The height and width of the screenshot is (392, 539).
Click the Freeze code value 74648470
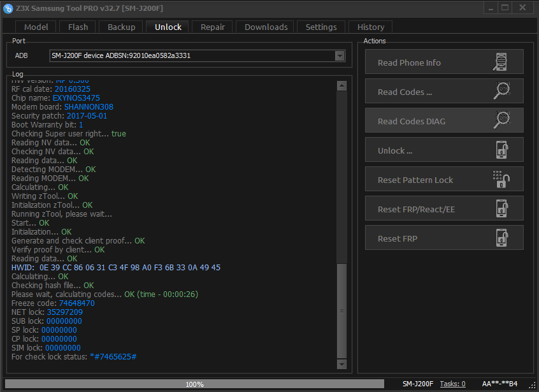pos(76,303)
